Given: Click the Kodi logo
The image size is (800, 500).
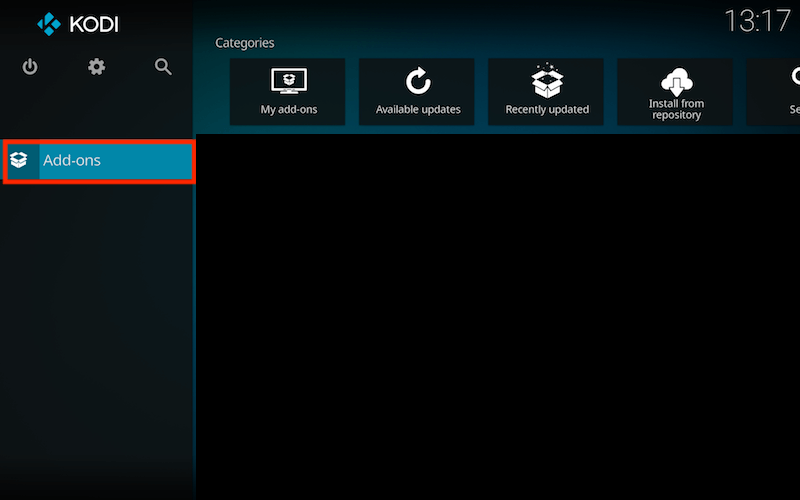Looking at the screenshot, I should (78, 24).
